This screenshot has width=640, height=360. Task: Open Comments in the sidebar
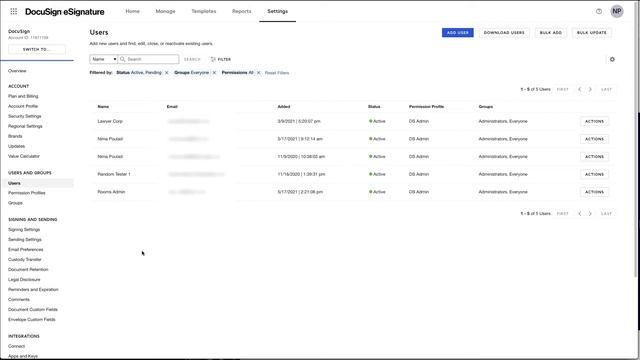pos(19,300)
